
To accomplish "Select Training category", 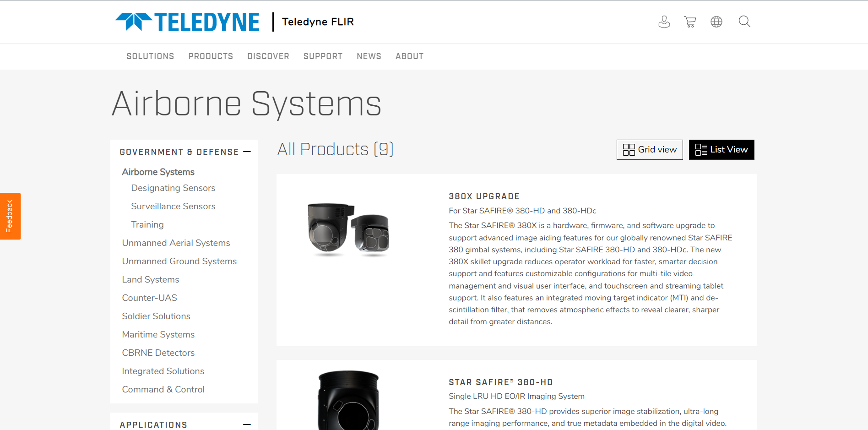I will click(147, 224).
